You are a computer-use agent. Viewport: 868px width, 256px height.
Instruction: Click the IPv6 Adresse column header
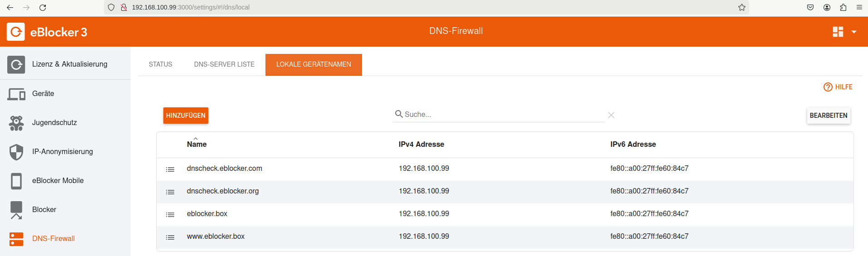click(633, 144)
